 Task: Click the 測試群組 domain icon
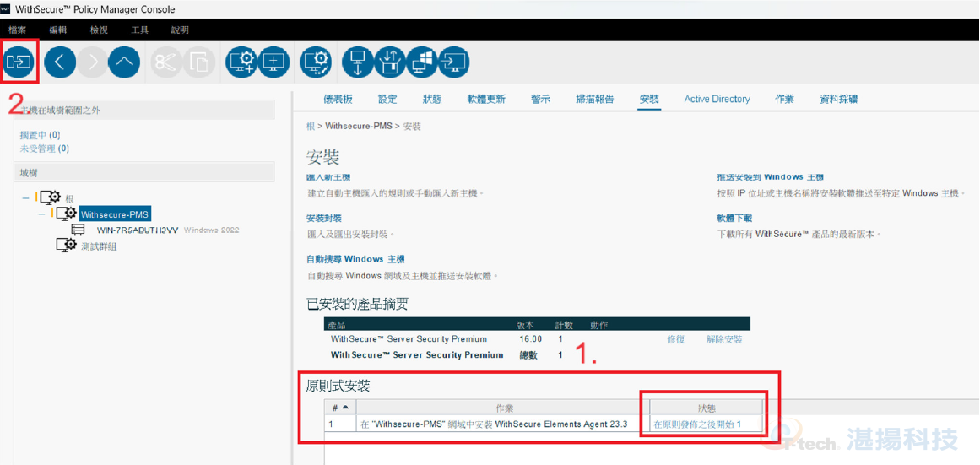pyautogui.click(x=67, y=246)
